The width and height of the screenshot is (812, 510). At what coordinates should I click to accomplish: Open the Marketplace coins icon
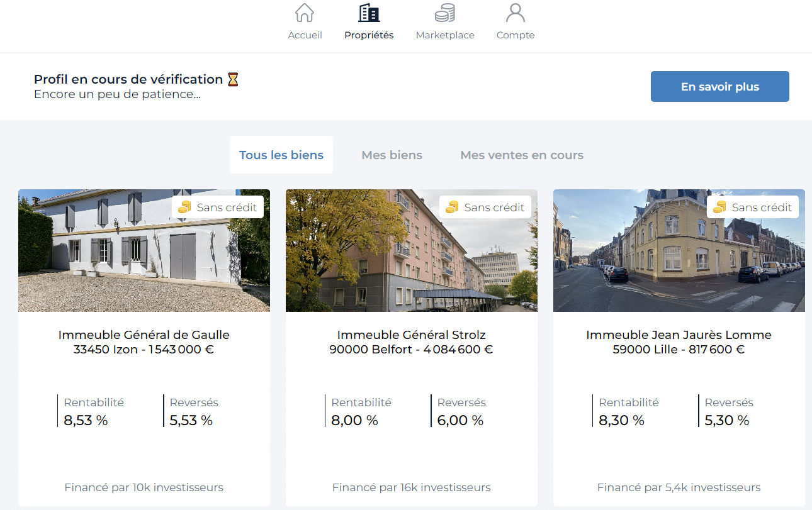[x=445, y=13]
